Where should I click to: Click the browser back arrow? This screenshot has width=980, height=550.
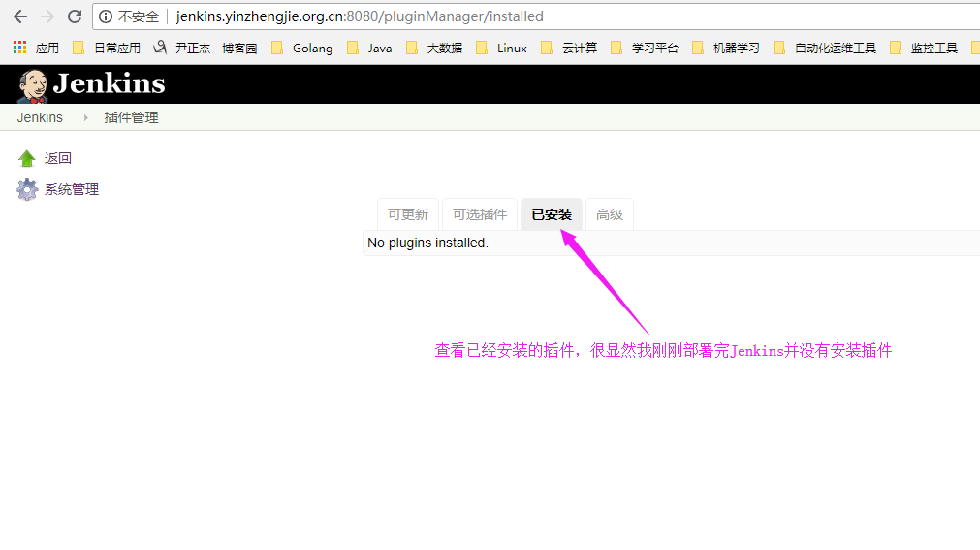coord(20,16)
